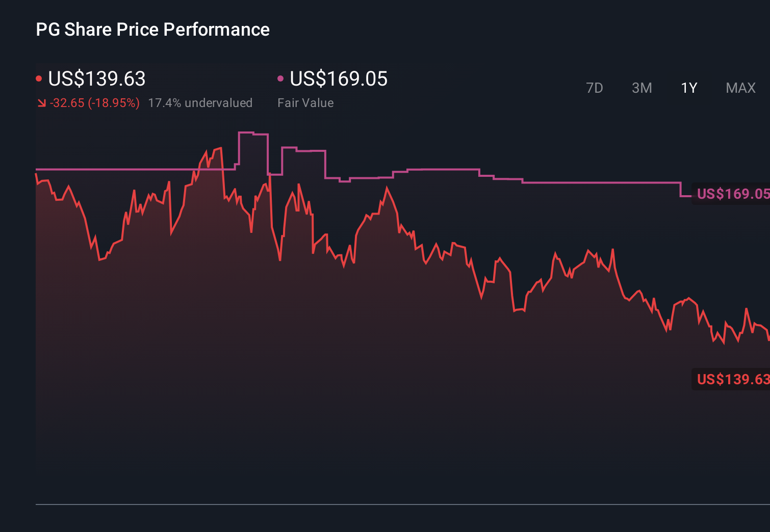The width and height of the screenshot is (770, 532).
Task: Switch to the 3M time range
Action: click(x=641, y=88)
